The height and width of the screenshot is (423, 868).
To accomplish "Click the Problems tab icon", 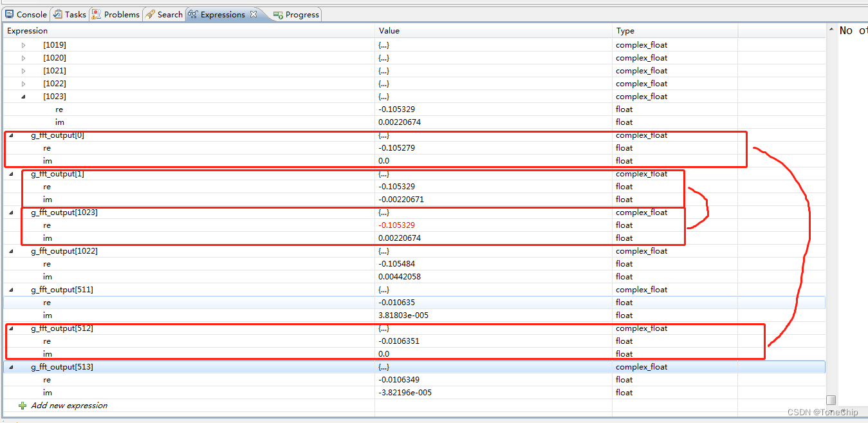I will (x=96, y=14).
